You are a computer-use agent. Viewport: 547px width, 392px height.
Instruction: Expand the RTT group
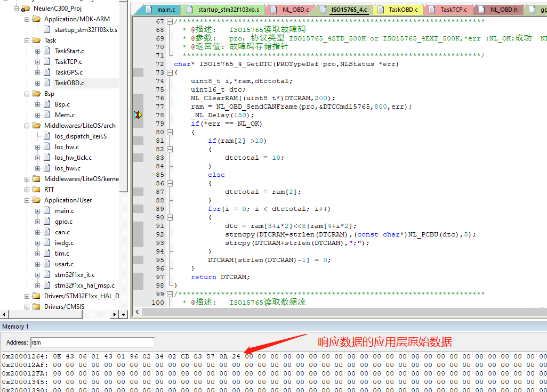click(x=27, y=190)
